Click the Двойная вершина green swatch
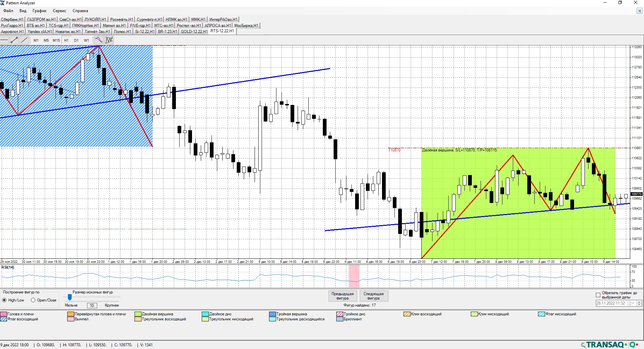The height and width of the screenshot is (349, 644). [x=138, y=314]
